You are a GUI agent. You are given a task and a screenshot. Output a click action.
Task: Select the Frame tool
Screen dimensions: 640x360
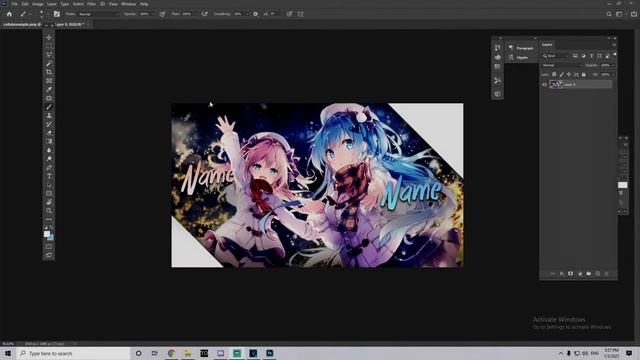click(x=49, y=80)
